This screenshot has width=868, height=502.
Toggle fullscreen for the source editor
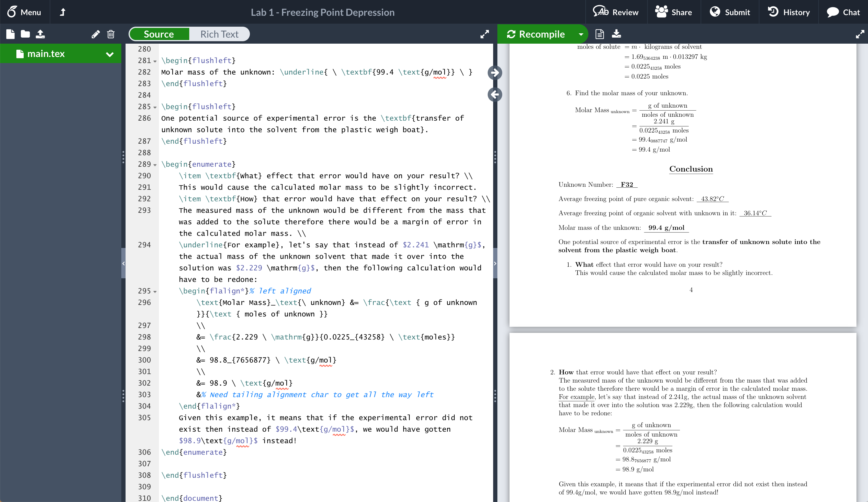[484, 34]
